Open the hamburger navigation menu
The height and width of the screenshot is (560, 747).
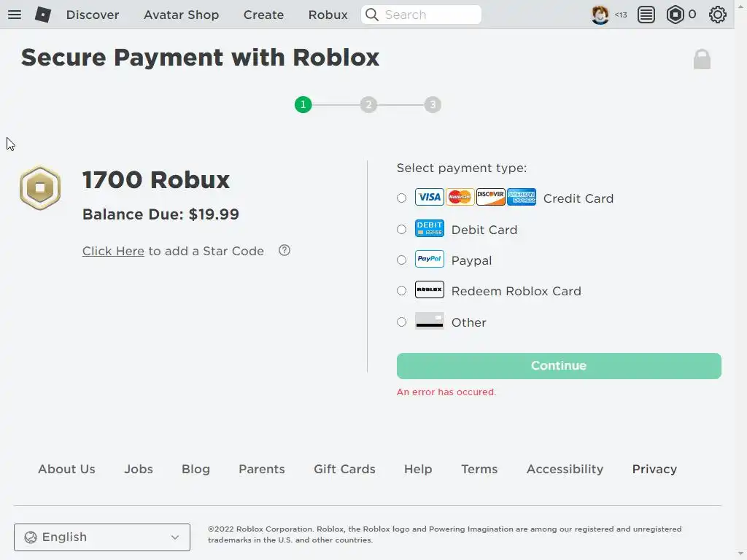[15, 15]
